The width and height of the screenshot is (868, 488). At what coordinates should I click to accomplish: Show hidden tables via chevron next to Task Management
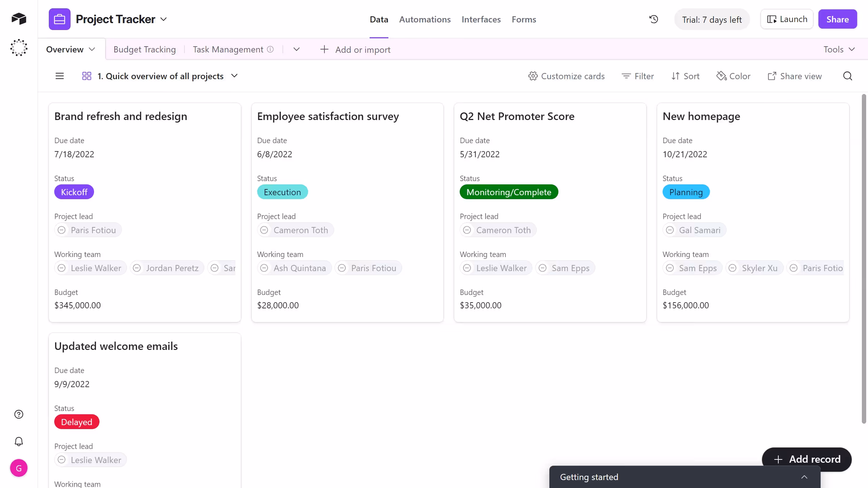pos(297,49)
